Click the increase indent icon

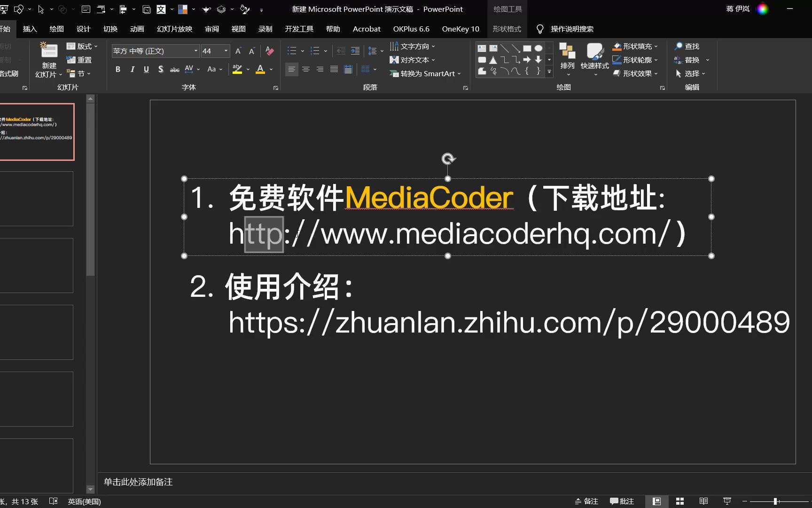click(355, 51)
